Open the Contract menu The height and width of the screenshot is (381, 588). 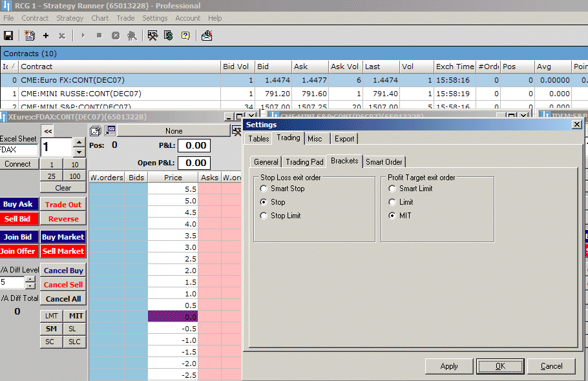pos(35,18)
